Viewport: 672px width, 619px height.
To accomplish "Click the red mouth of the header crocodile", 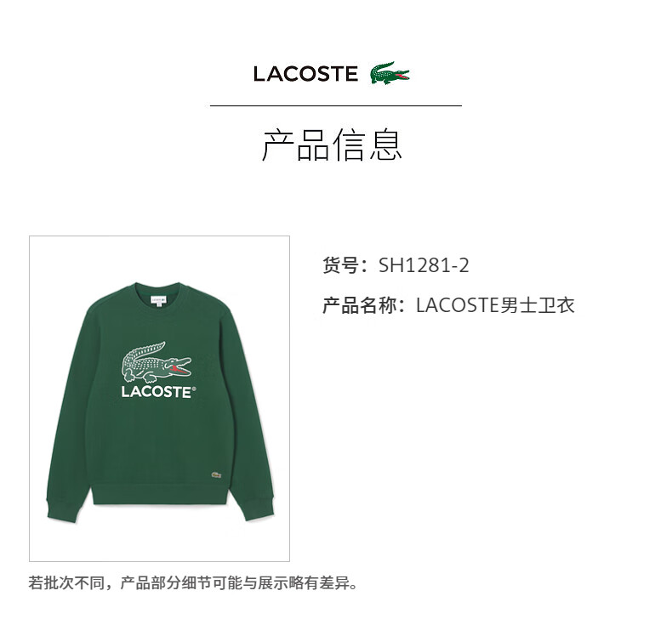I will coord(401,77).
